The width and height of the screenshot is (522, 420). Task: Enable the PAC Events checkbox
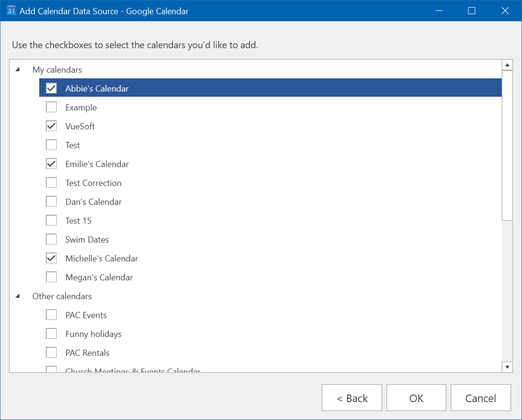[x=51, y=315]
